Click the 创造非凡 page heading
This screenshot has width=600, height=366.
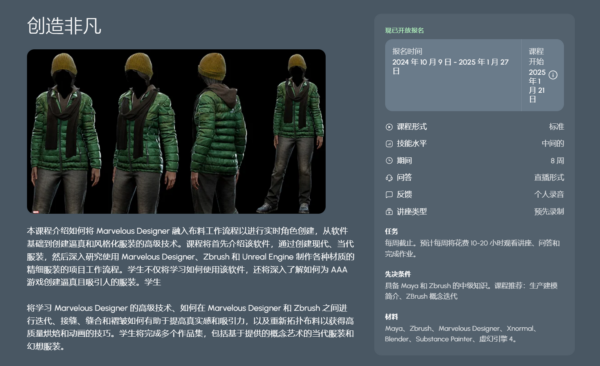click(64, 26)
